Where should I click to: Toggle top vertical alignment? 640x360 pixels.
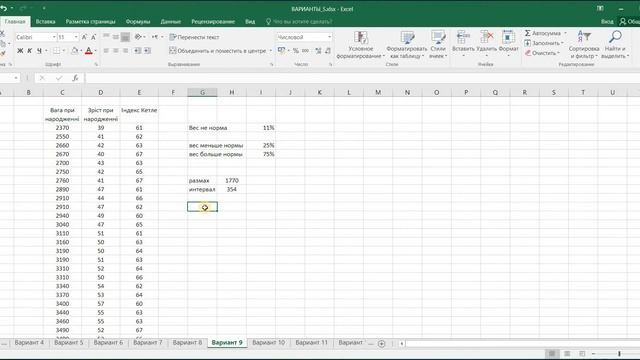click(x=106, y=37)
